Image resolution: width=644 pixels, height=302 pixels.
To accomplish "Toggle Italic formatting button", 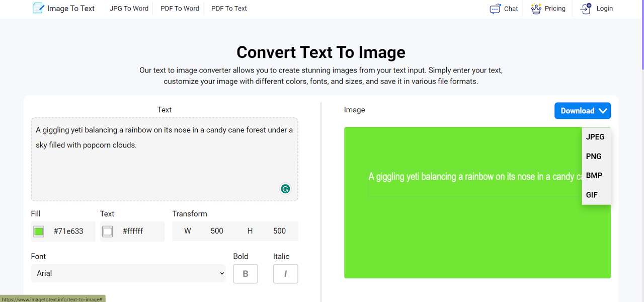I will click(286, 274).
